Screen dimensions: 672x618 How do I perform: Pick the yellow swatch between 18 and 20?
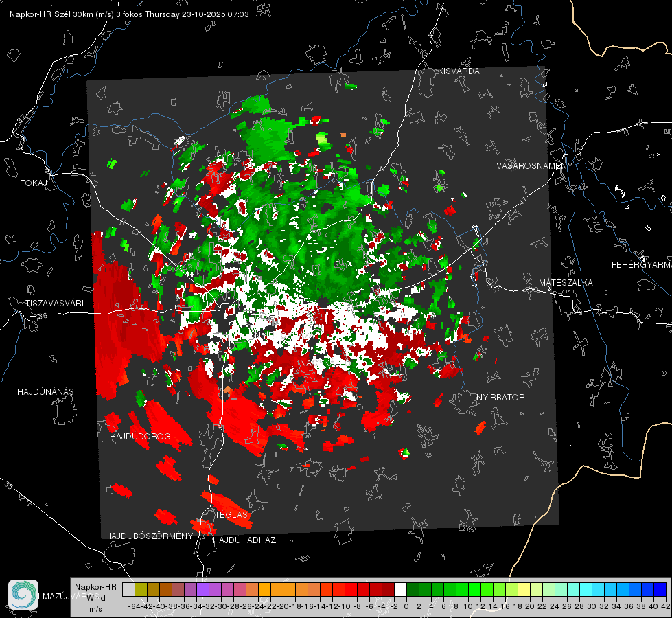tap(524, 589)
